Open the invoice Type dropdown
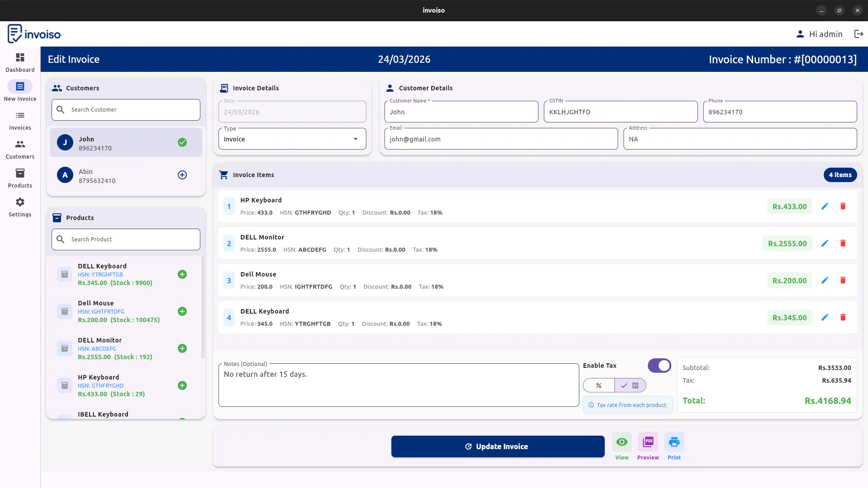The width and height of the screenshot is (868, 488). click(292, 139)
